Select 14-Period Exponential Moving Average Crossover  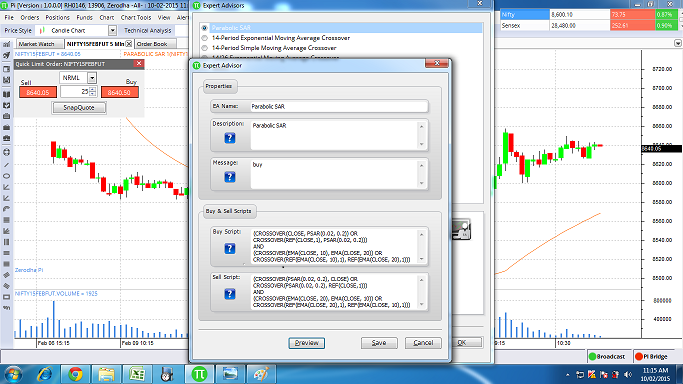tap(204, 38)
